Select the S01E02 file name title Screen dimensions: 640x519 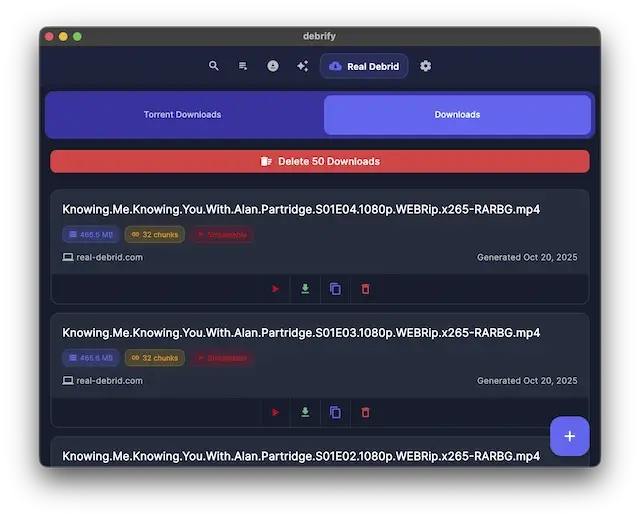(x=301, y=456)
